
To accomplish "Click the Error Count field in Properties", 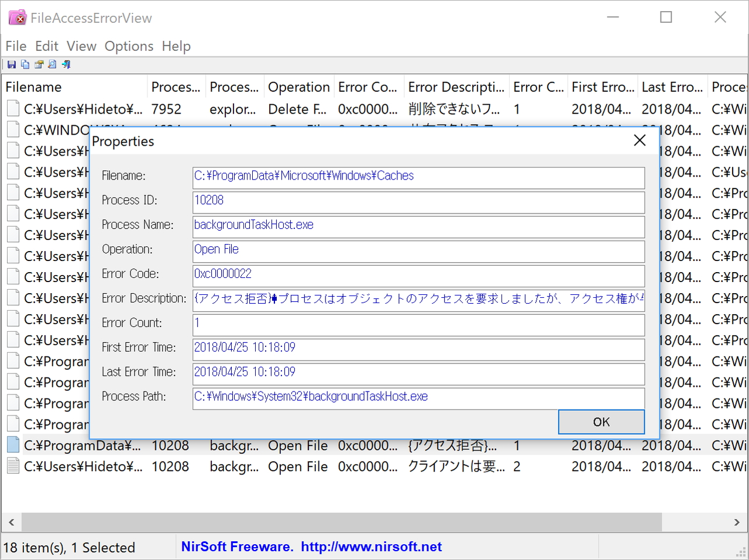I will pos(419,325).
